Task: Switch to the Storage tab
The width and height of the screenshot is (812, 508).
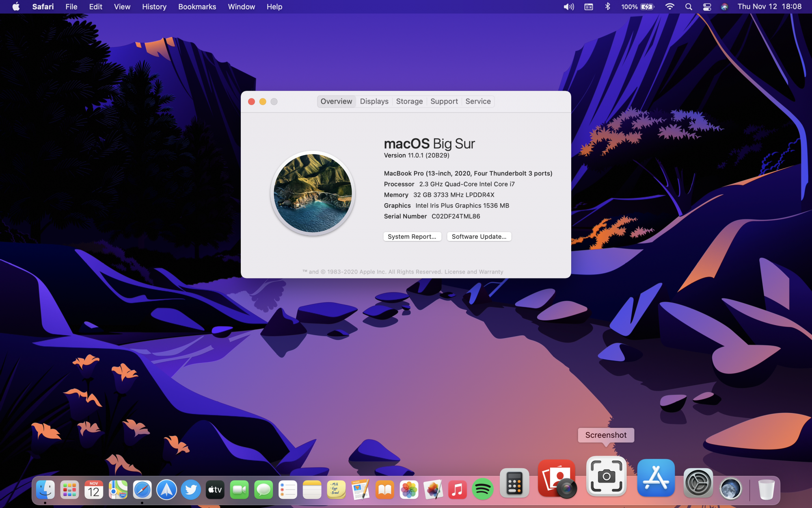Action: pos(409,102)
